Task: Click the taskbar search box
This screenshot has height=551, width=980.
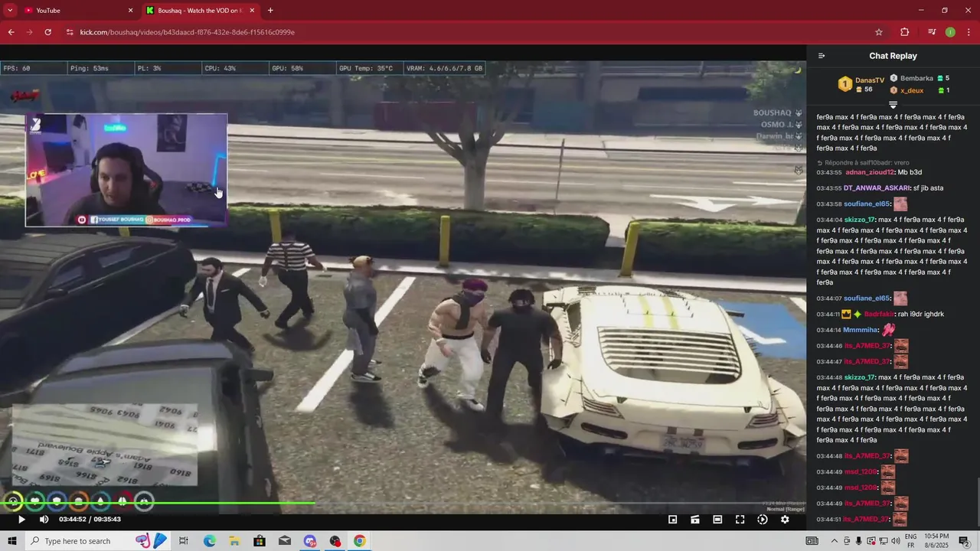Action: (x=98, y=541)
